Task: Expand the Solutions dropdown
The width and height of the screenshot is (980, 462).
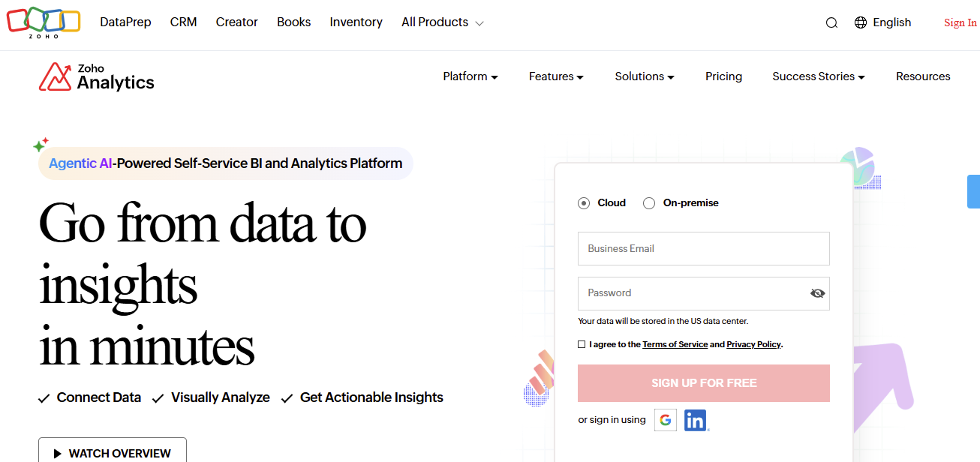Action: 644,76
